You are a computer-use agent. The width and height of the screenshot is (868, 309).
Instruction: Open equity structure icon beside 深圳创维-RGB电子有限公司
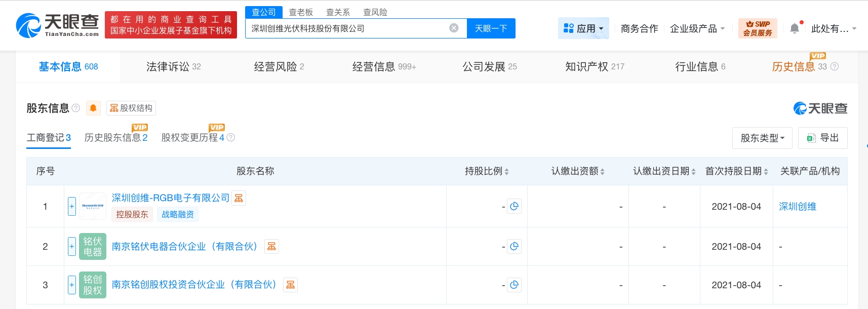[x=239, y=198]
